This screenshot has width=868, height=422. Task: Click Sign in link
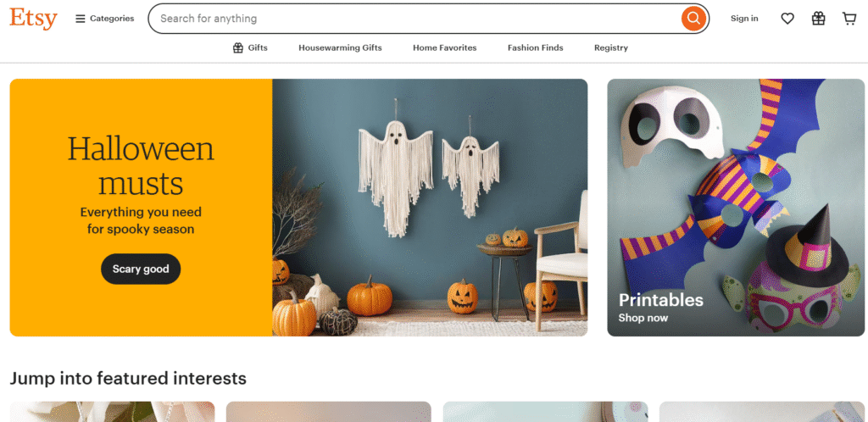744,19
